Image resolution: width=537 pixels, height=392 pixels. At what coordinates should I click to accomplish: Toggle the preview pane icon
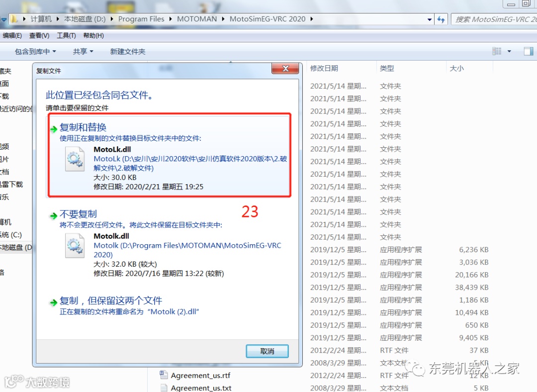529,51
